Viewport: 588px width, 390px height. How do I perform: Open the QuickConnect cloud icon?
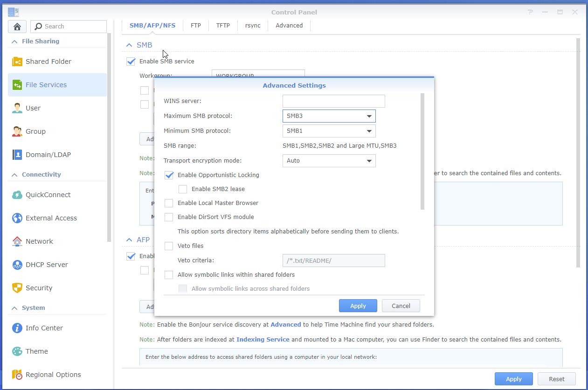pyautogui.click(x=17, y=195)
